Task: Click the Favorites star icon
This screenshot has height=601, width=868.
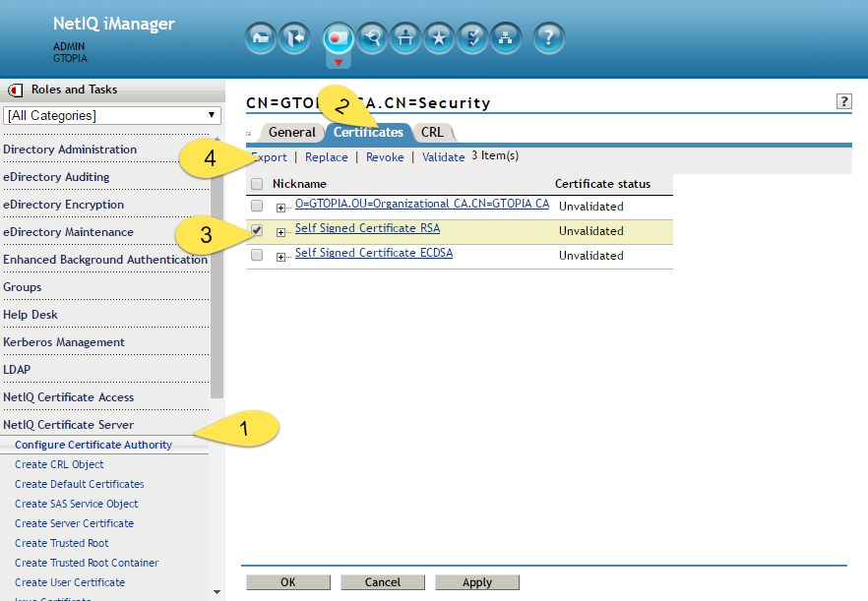Action: click(439, 37)
